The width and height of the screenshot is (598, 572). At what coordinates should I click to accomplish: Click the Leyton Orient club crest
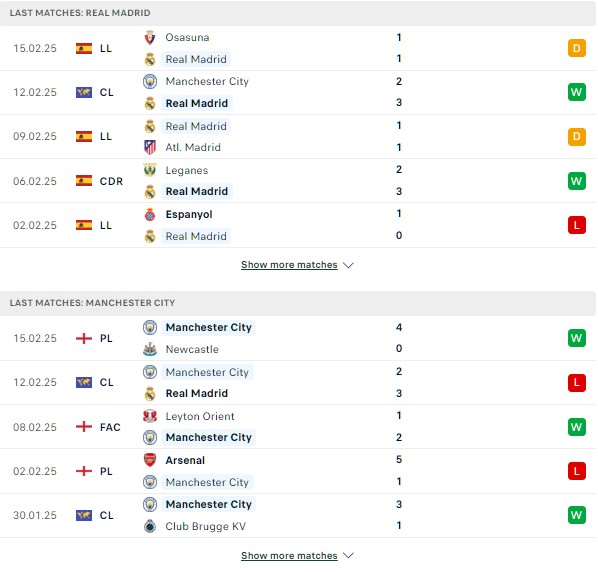point(150,416)
